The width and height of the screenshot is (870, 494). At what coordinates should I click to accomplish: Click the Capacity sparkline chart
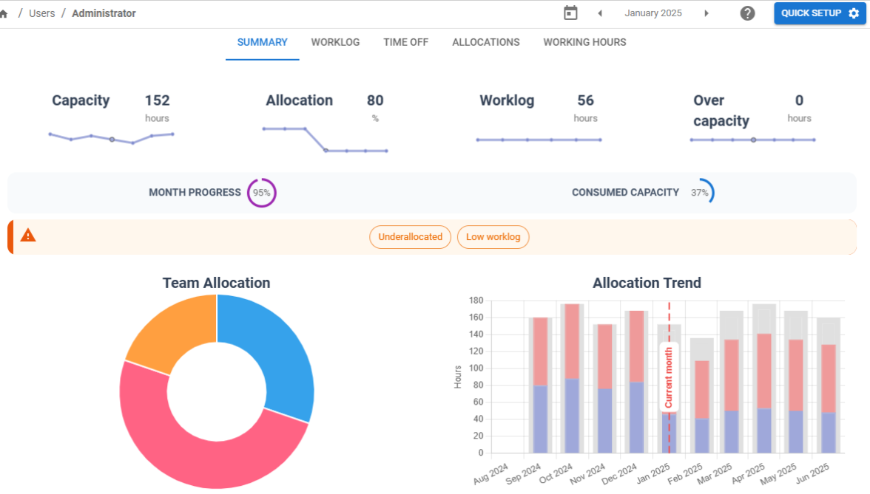point(112,138)
